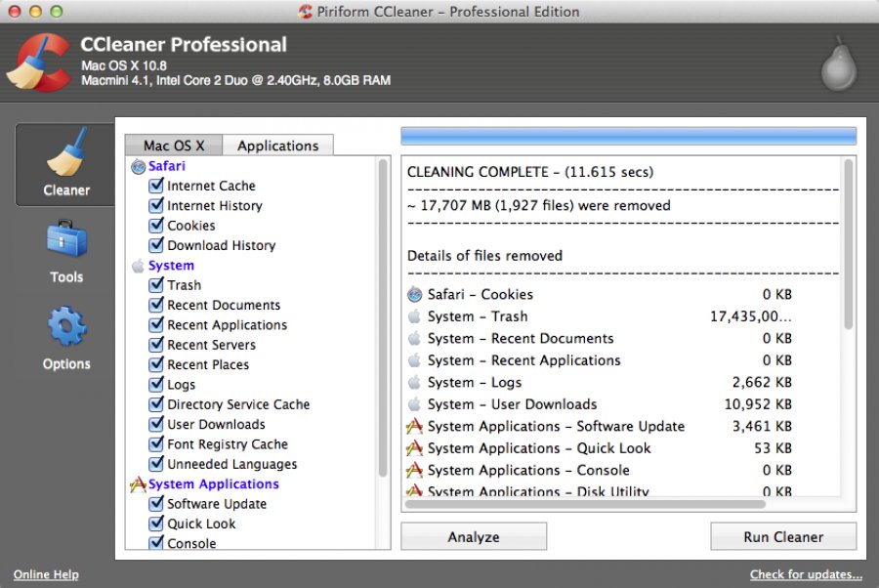This screenshot has height=588, width=879.
Task: Click the "10,952 KB" User Downloads value
Action: 758,404
